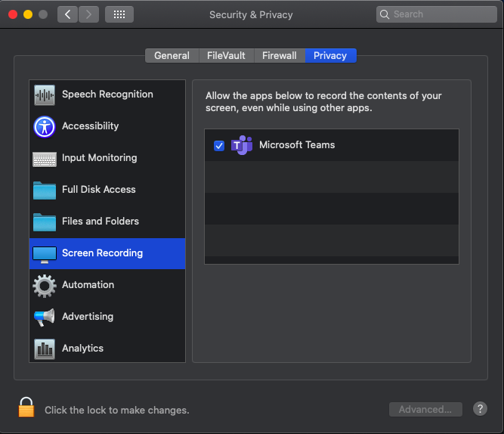504x434 pixels.
Task: Click the Speech Recognition waveform icon
Action: 45,95
